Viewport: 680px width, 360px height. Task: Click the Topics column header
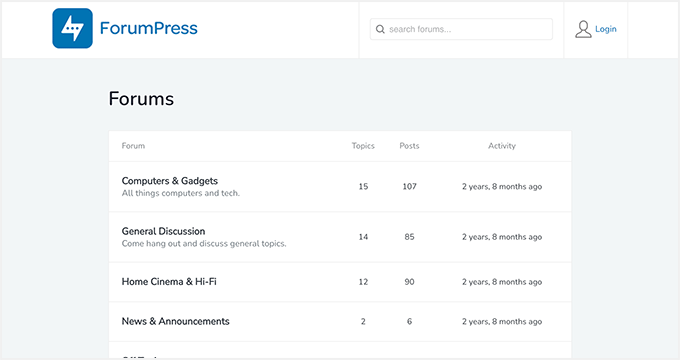click(363, 146)
